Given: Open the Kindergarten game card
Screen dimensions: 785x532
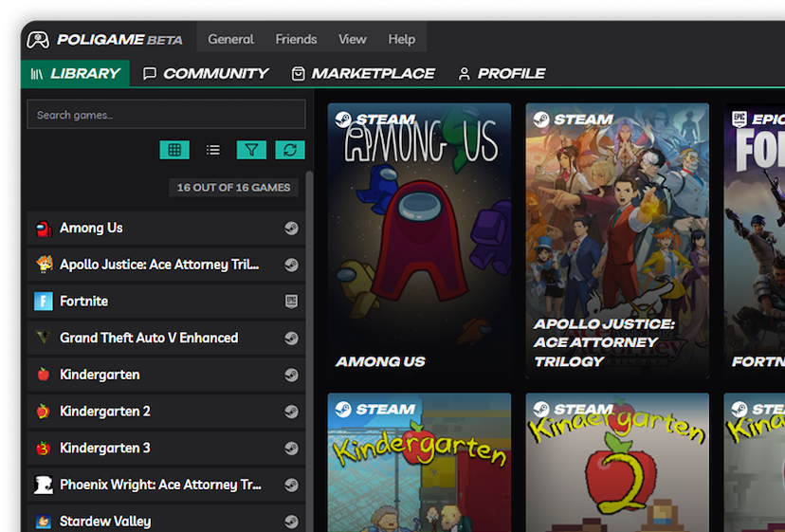Looking at the screenshot, I should pyautogui.click(x=420, y=463).
